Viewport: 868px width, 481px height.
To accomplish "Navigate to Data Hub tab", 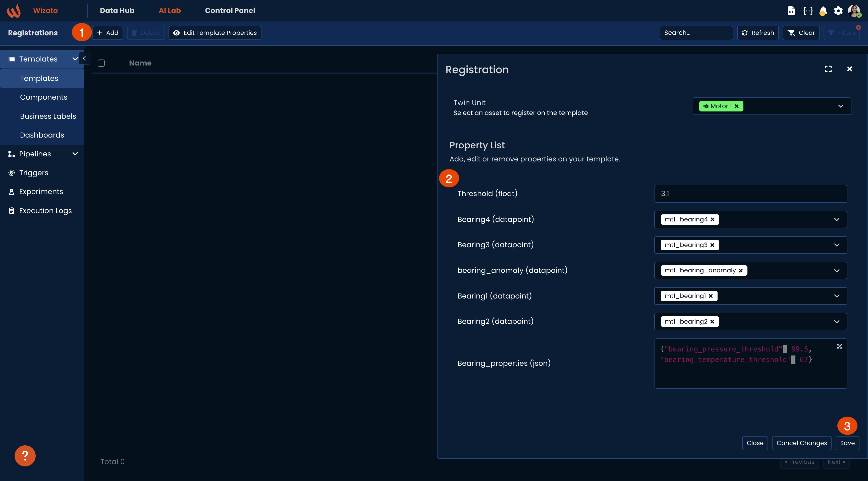I will pos(117,11).
